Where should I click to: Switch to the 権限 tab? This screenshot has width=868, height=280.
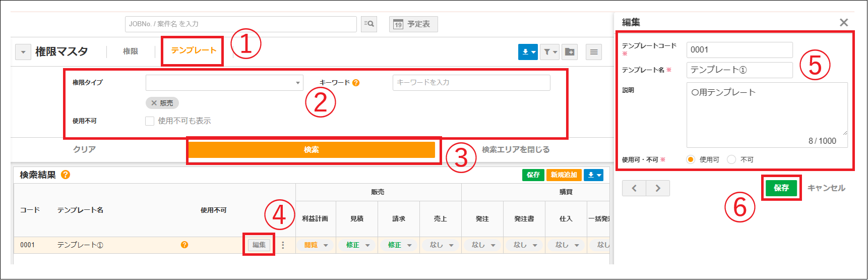(x=131, y=51)
